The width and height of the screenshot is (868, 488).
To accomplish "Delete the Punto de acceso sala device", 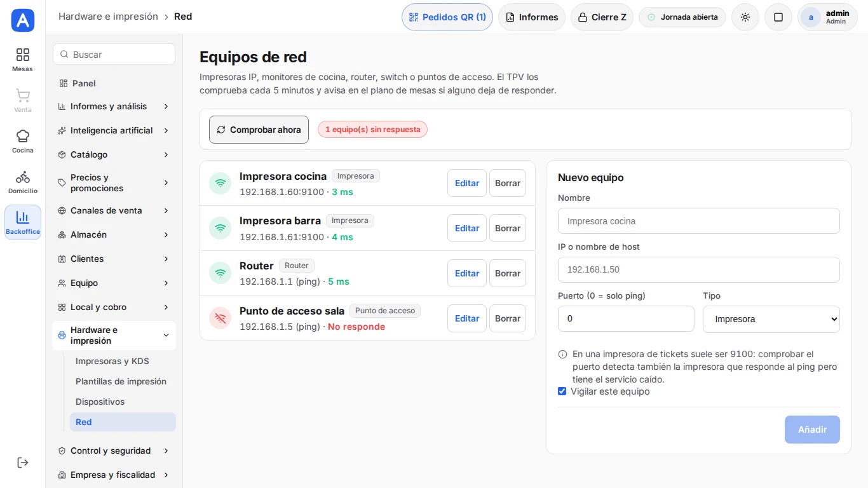I will point(508,318).
